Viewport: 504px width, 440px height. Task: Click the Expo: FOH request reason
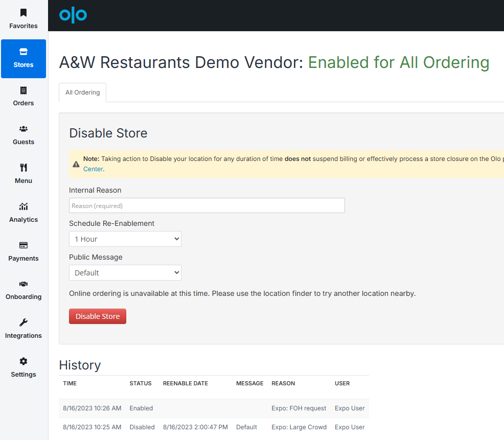coord(299,408)
